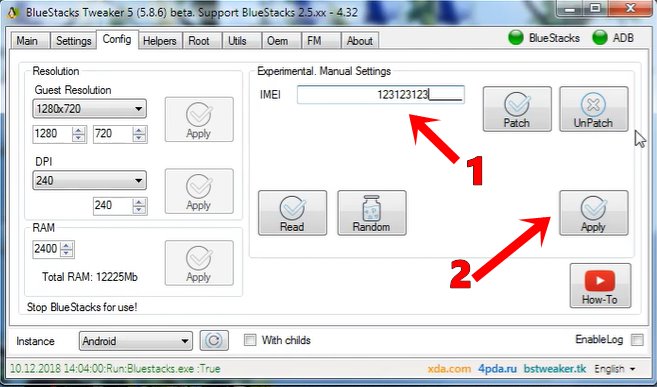
Task: Minimize the BlueStacks Tweaker window
Action: (569, 9)
